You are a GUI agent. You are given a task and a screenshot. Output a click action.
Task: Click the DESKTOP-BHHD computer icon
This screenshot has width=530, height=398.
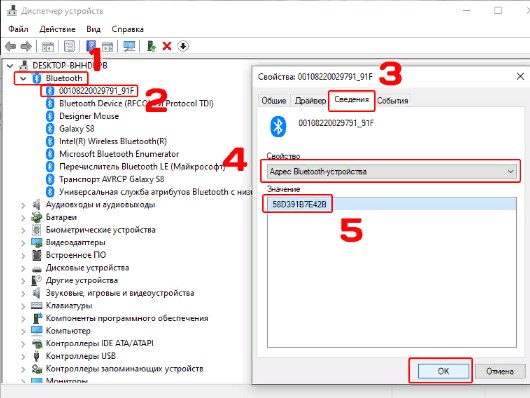pyautogui.click(x=24, y=65)
